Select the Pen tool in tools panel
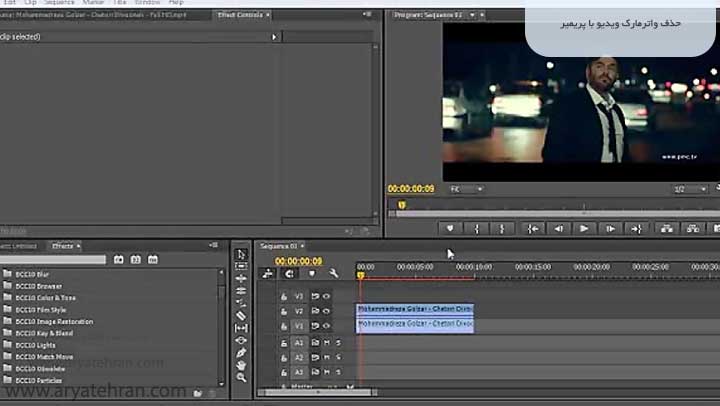Screen dimensions: 720x406 241,353
